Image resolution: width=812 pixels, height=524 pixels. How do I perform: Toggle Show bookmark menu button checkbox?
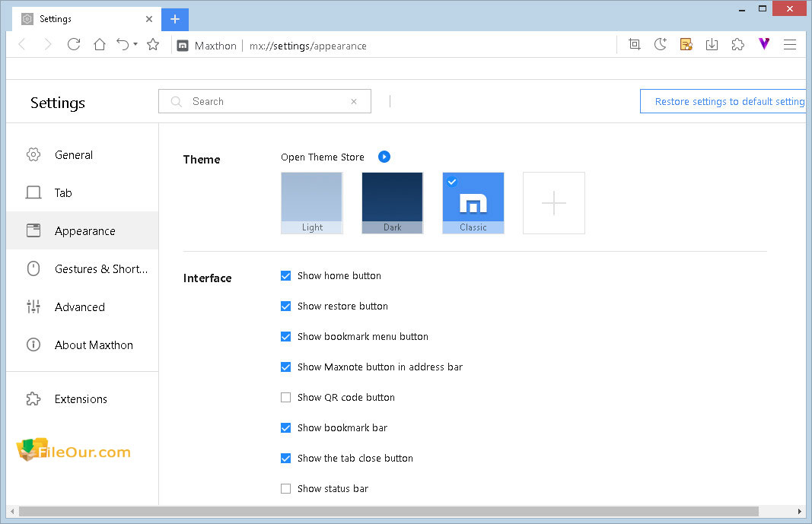(x=286, y=337)
